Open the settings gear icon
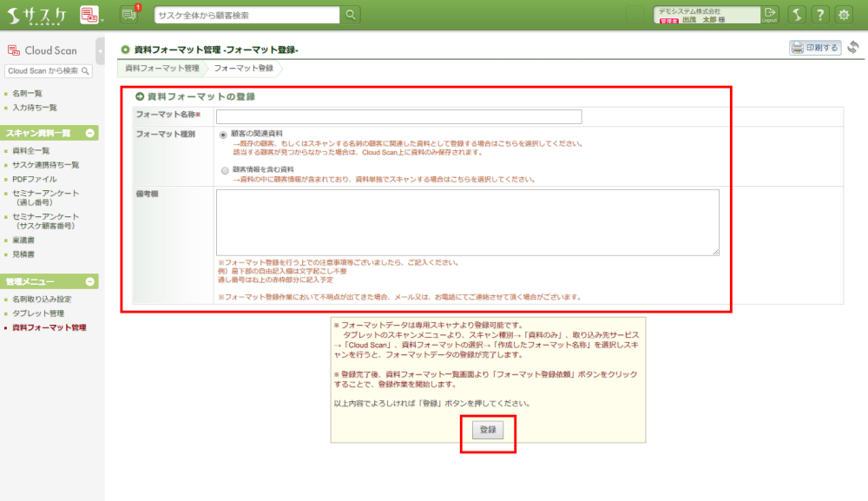The height and width of the screenshot is (501, 868). tap(843, 15)
